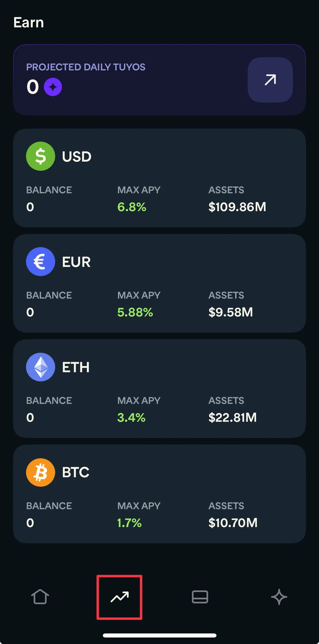Tap the 5.88% EUR max APY

(x=135, y=312)
